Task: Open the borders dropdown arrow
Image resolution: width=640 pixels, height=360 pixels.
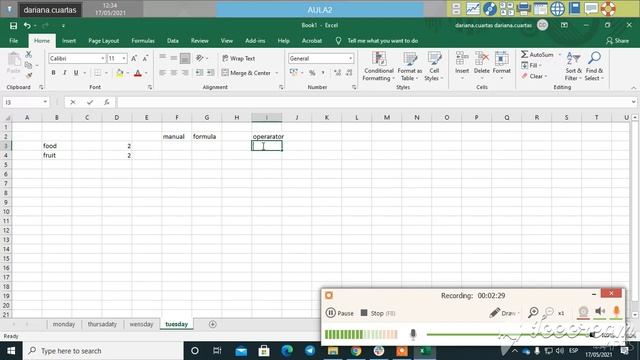Action: coord(106,73)
